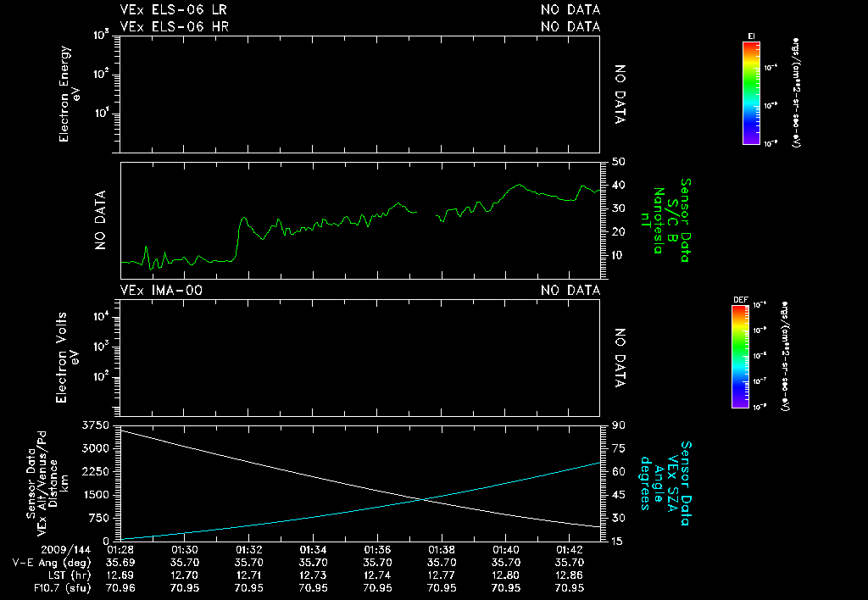Click the 2250 altitude tick label
The width and height of the screenshot is (868, 600).
(96, 471)
